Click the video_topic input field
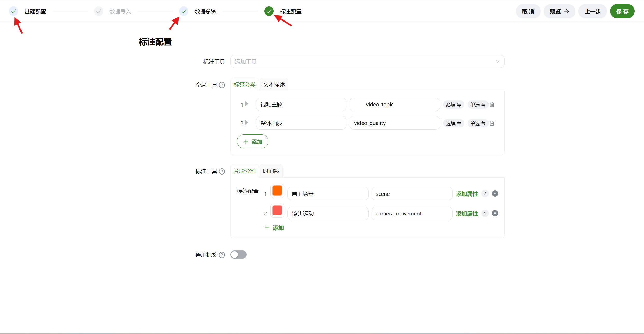The image size is (644, 334). pyautogui.click(x=395, y=104)
